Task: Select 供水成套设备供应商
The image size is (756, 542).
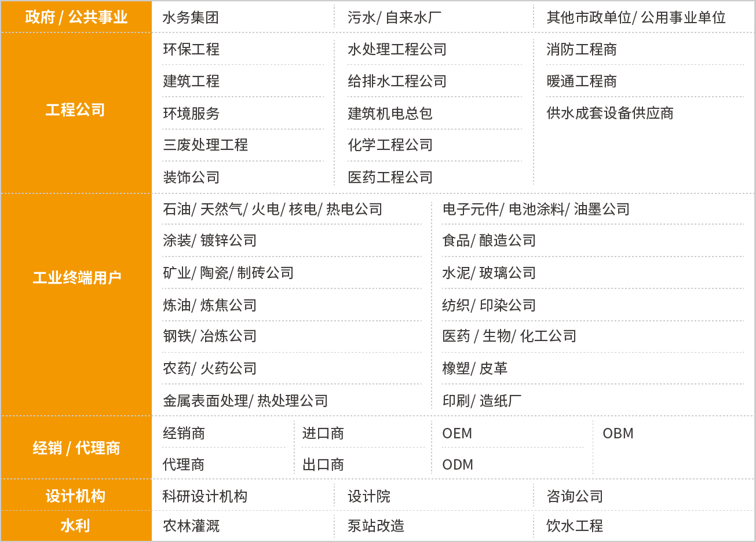Action: (x=610, y=113)
